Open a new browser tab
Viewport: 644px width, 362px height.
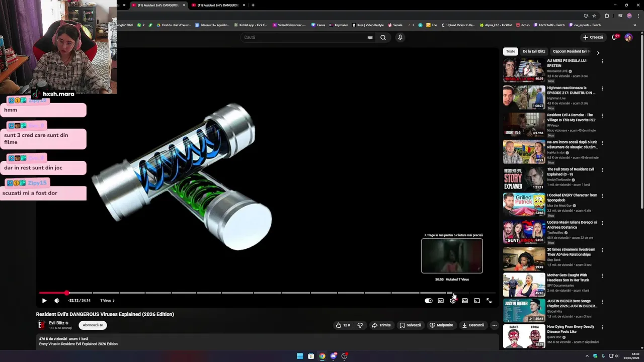[253, 5]
